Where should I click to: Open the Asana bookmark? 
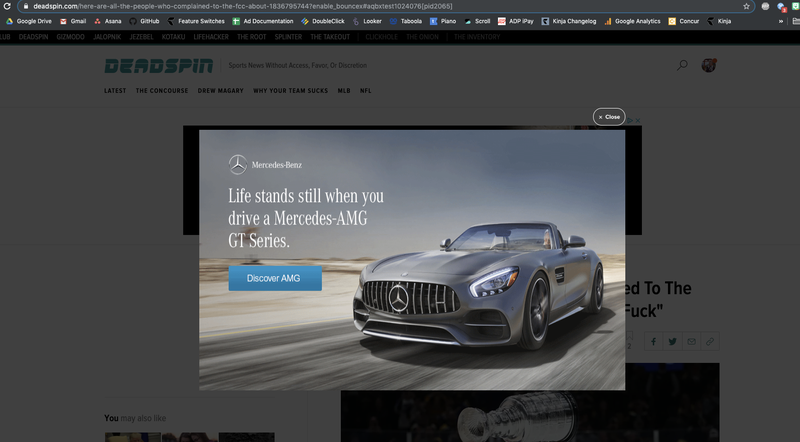click(108, 21)
